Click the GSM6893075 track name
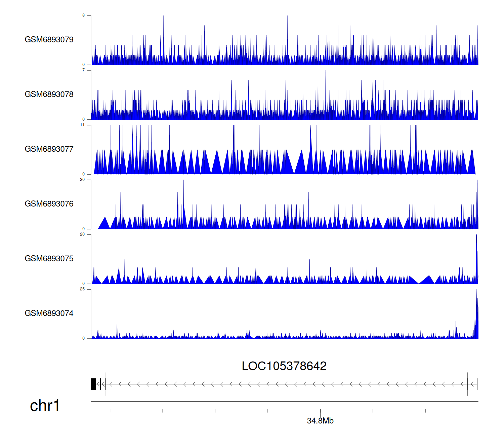504x444 pixels. (49, 259)
